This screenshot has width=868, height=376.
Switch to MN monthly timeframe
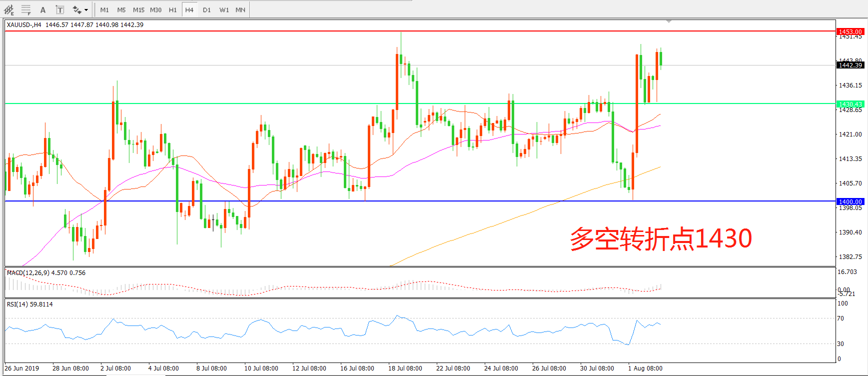tap(240, 10)
